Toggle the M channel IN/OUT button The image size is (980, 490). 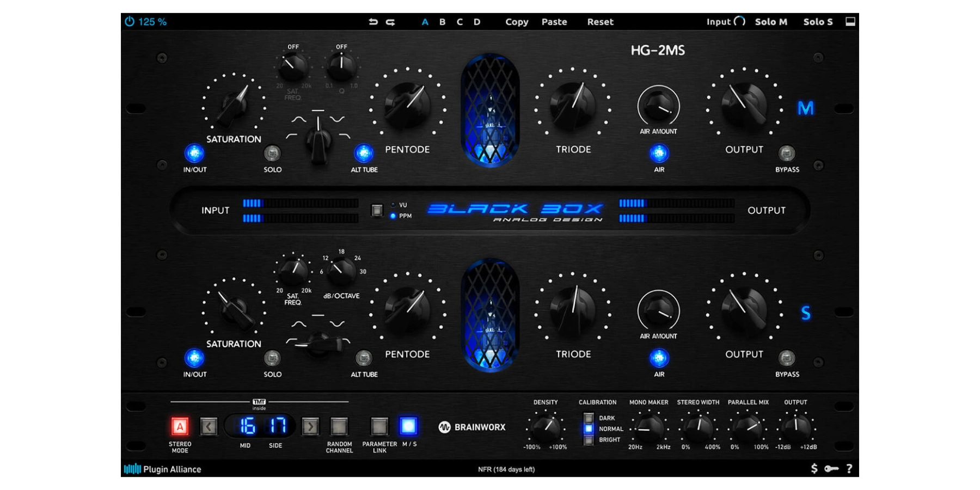(195, 154)
